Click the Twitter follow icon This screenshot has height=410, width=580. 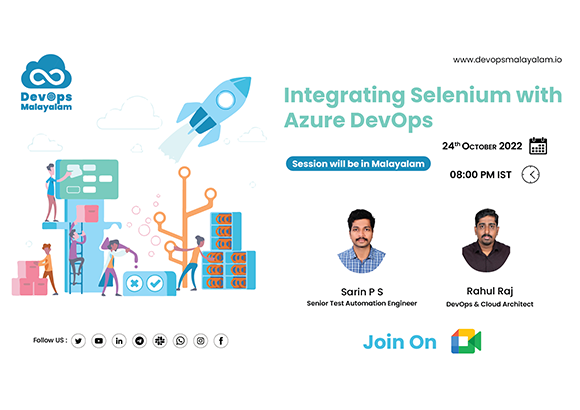[78, 341]
